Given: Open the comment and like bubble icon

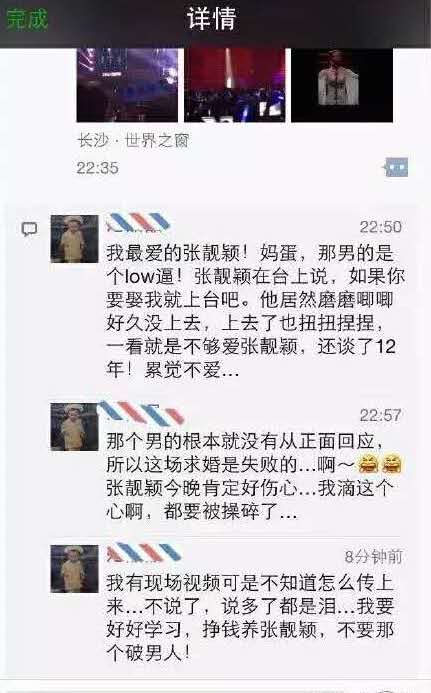Looking at the screenshot, I should (396, 168).
